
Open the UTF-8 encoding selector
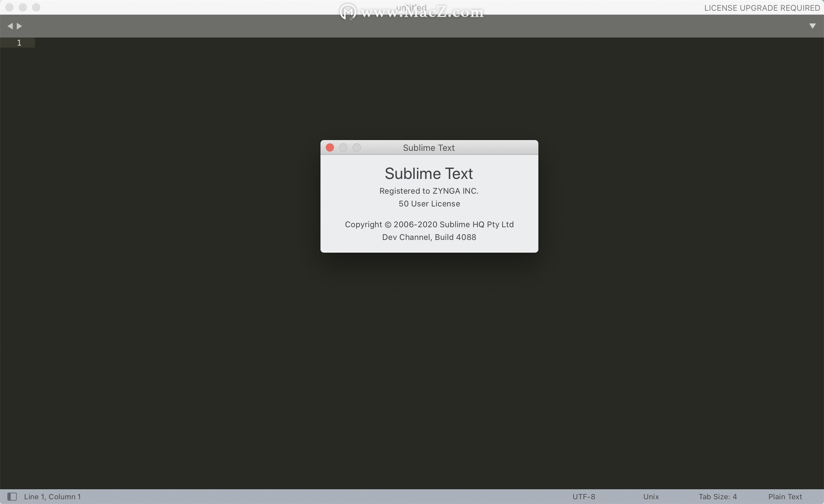pyautogui.click(x=584, y=496)
